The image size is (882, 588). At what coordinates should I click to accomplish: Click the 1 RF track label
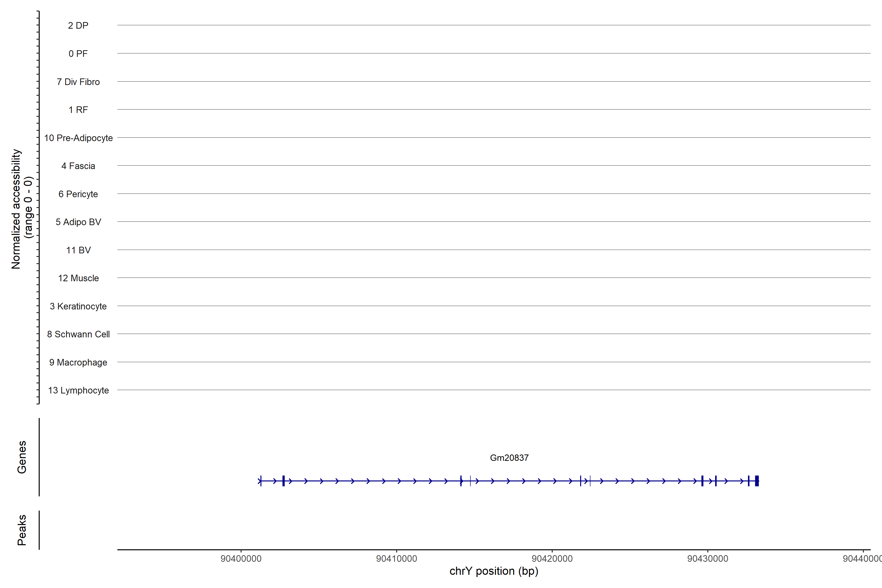78,110
